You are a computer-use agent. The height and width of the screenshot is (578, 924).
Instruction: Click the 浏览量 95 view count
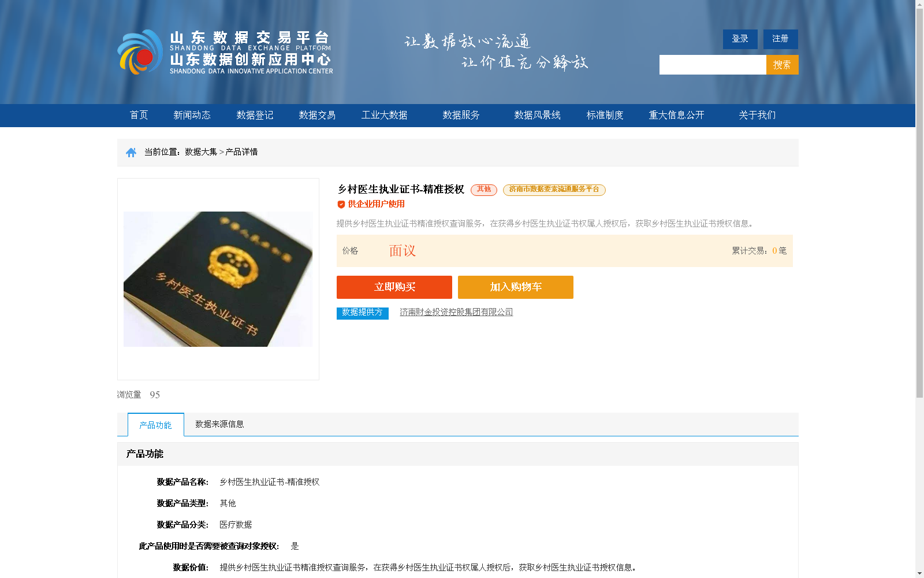pyautogui.click(x=139, y=395)
